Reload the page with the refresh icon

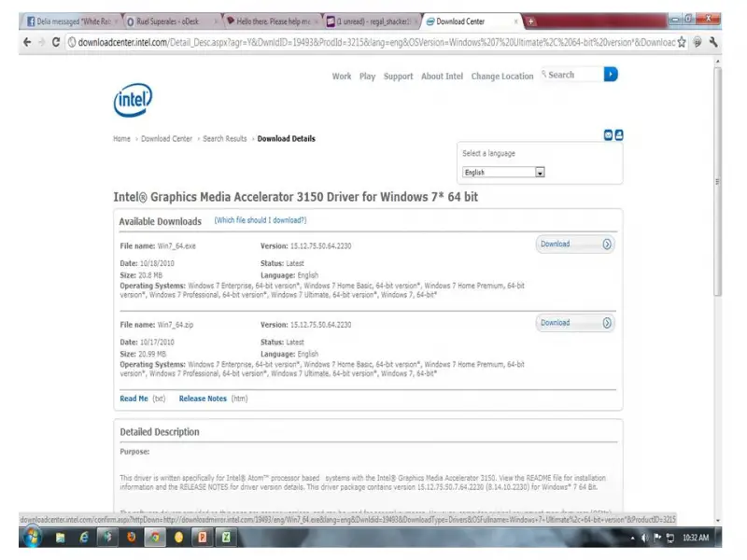(56, 42)
